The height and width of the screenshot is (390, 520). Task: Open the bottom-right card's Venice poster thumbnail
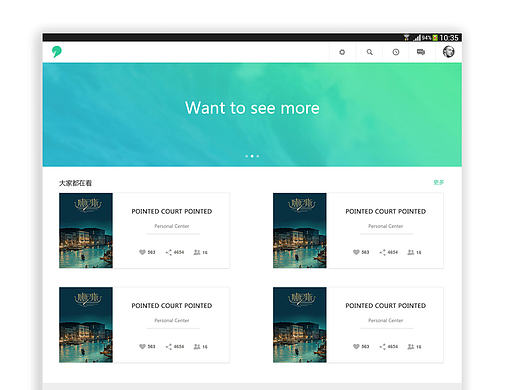[x=300, y=325]
